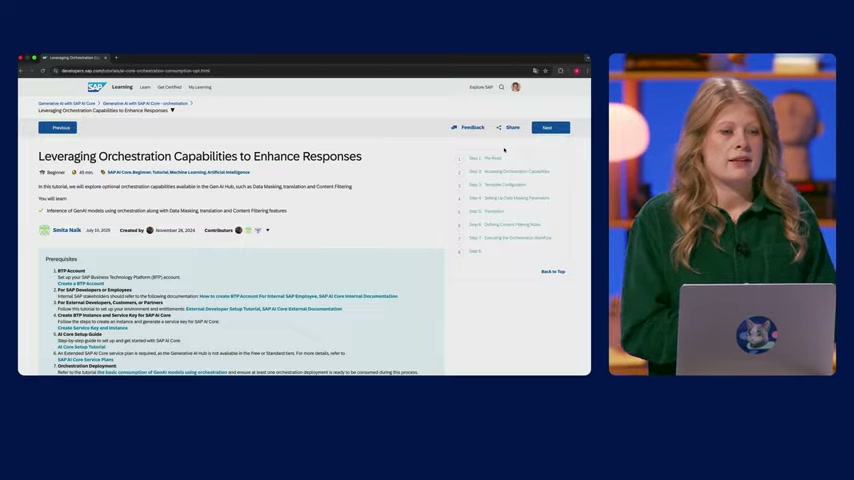Click the Created by author avatar
The height and width of the screenshot is (480, 854).
coord(150,230)
